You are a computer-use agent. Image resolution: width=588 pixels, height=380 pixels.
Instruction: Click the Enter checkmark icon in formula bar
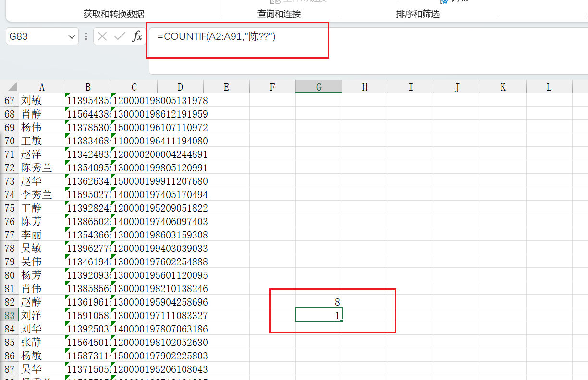pos(120,36)
